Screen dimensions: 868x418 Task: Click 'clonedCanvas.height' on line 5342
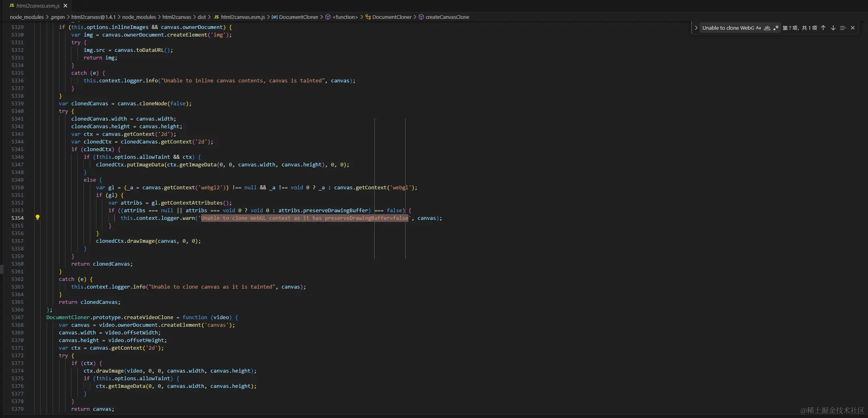point(100,126)
